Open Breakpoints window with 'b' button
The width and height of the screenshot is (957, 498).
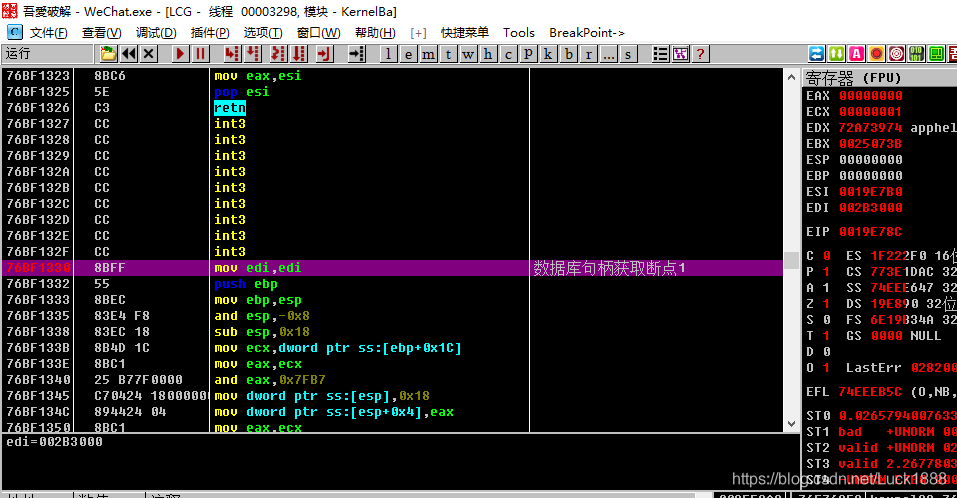pyautogui.click(x=568, y=54)
